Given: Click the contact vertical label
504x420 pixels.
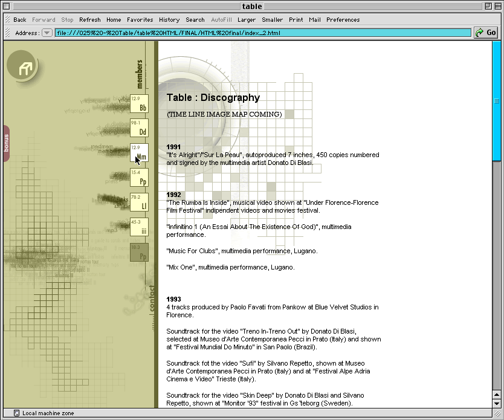Looking at the screenshot, I should coord(152,298).
